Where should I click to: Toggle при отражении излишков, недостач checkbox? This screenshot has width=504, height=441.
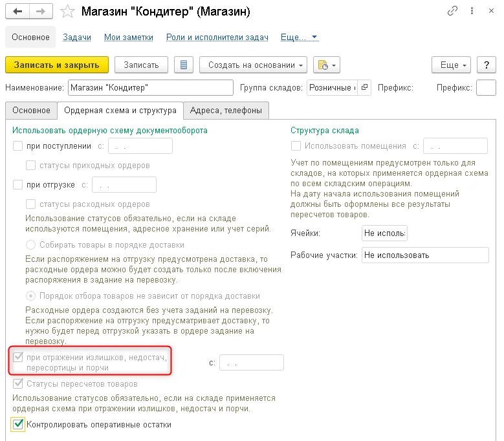pos(17,357)
